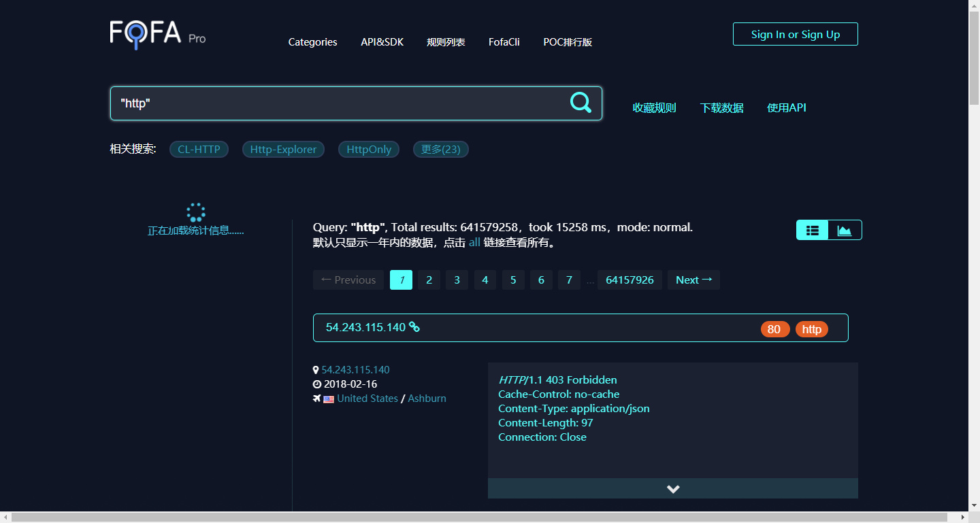Copy link icon next to 54.243.115.140

(x=414, y=327)
